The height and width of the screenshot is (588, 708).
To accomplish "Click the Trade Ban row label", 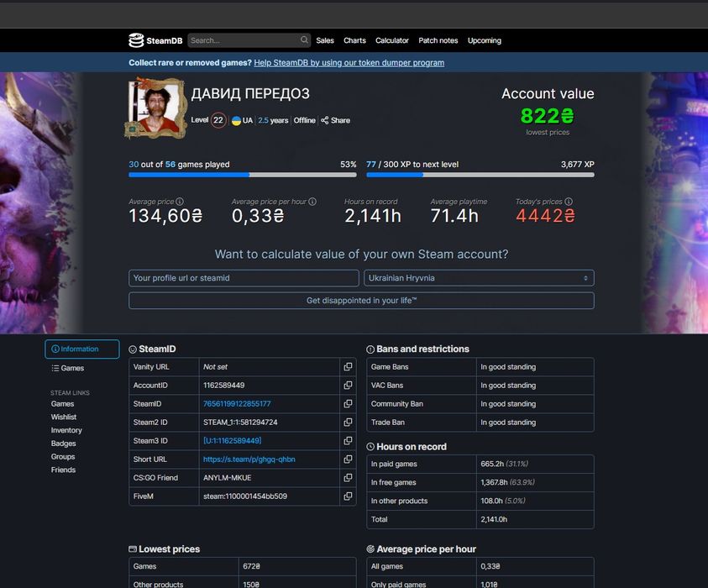I will [388, 423].
